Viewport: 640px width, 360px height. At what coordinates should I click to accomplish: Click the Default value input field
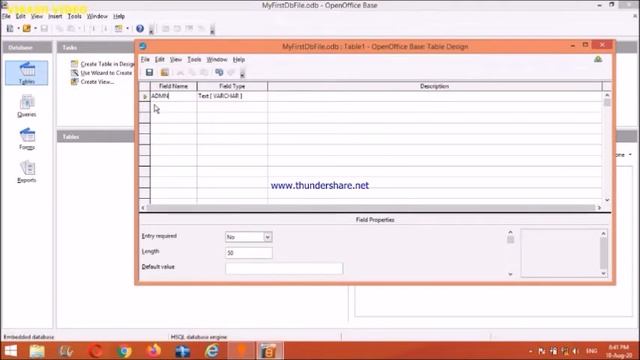point(284,268)
